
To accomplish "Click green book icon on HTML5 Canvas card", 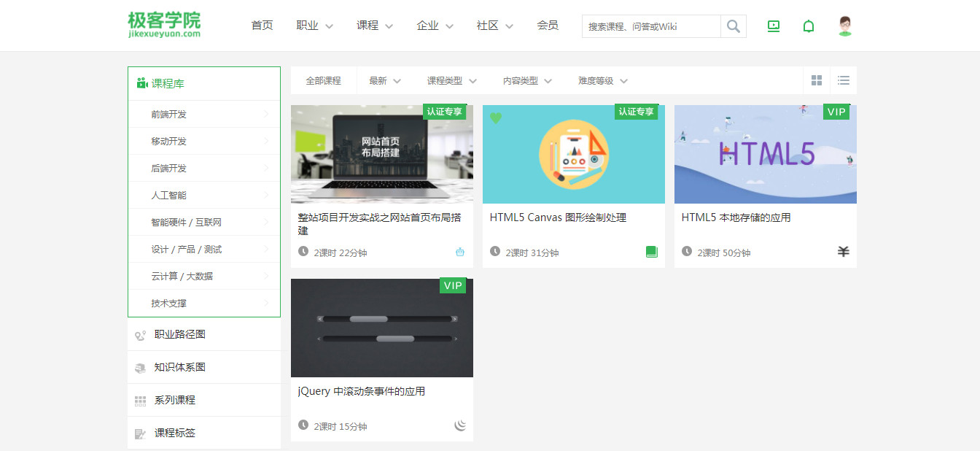I will 652,252.
